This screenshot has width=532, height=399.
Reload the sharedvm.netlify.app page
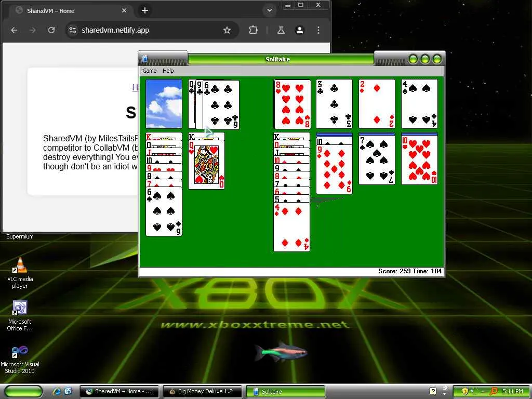coord(51,30)
